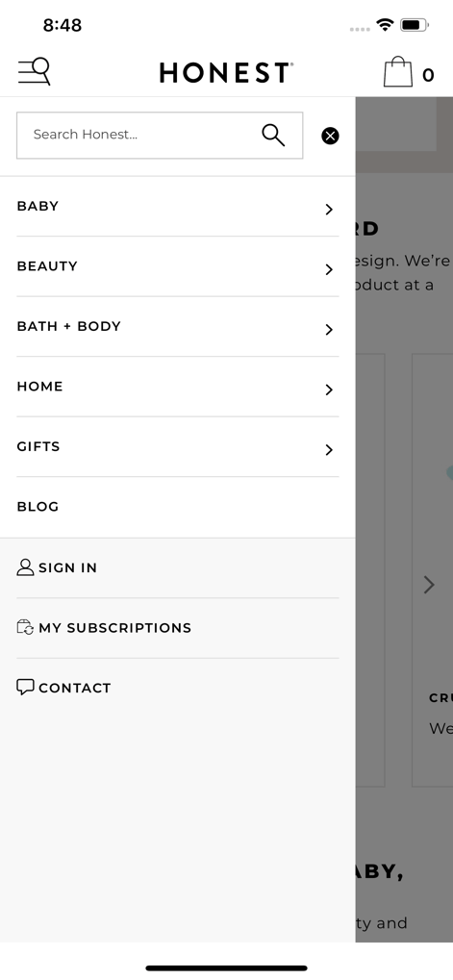The height and width of the screenshot is (980, 453).
Task: Tap the person icon beside Sign In
Action: coord(25,567)
